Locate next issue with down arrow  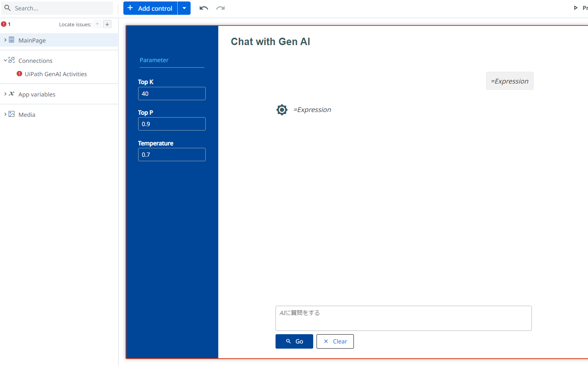pos(107,24)
